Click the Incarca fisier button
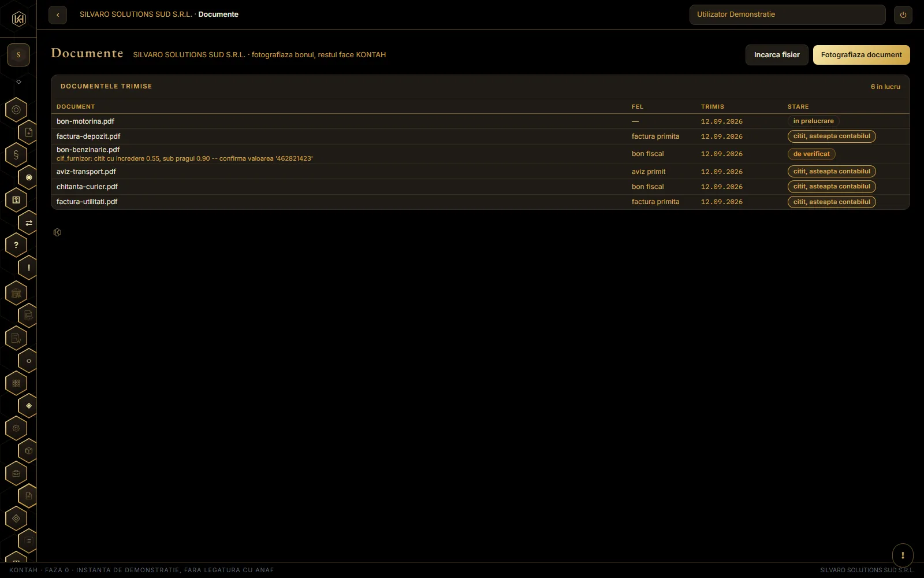The image size is (924, 578). coord(777,55)
